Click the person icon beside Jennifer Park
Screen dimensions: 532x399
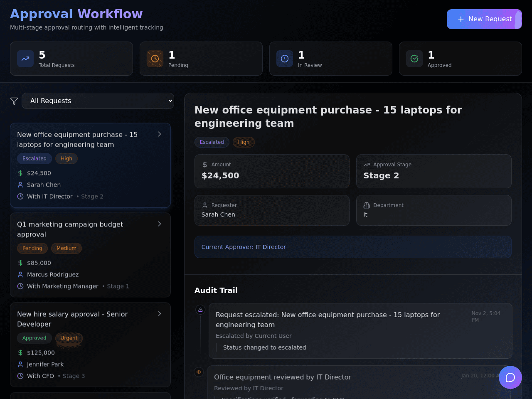coord(20,365)
